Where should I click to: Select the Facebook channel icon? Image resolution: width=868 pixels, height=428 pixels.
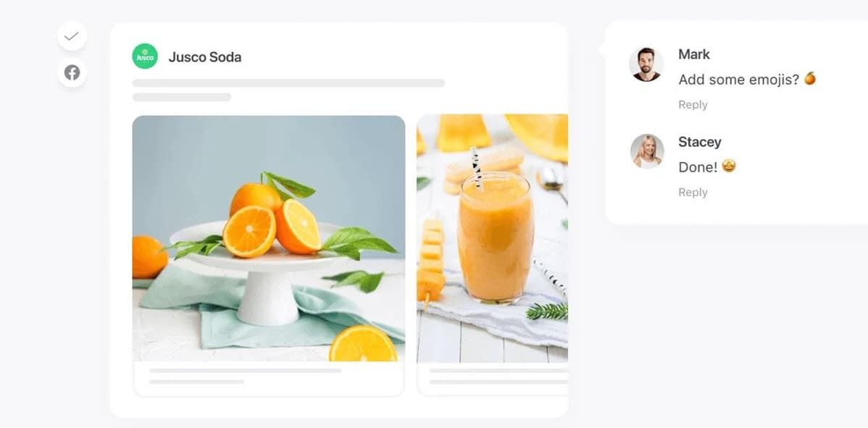[x=72, y=72]
